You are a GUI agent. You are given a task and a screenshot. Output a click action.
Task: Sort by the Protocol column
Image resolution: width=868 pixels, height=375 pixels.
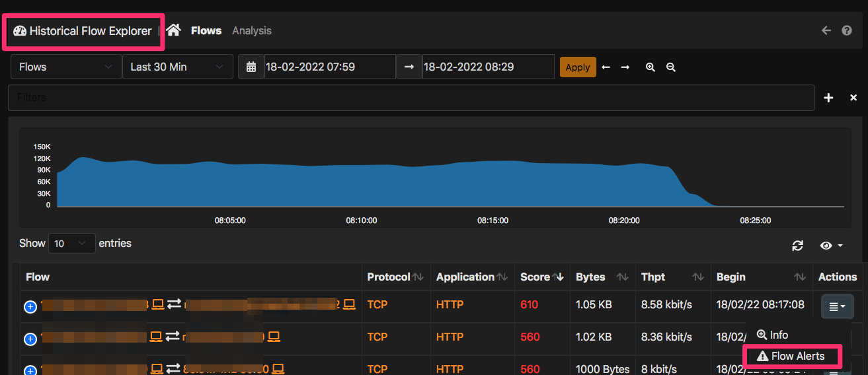click(395, 277)
